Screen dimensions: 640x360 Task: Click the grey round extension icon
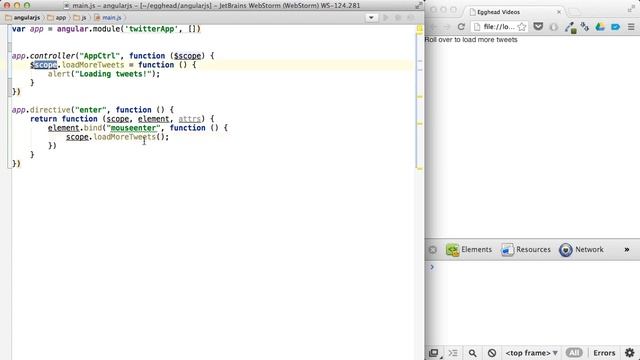[x=553, y=27]
